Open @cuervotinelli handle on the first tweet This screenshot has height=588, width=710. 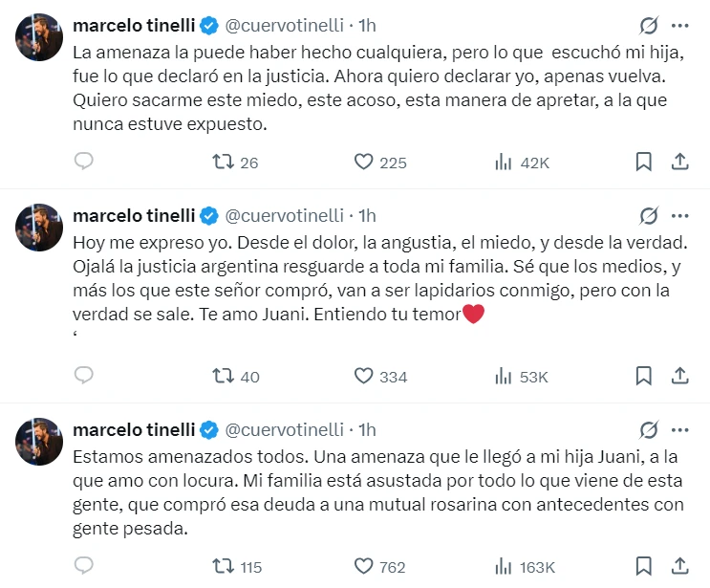[283, 26]
